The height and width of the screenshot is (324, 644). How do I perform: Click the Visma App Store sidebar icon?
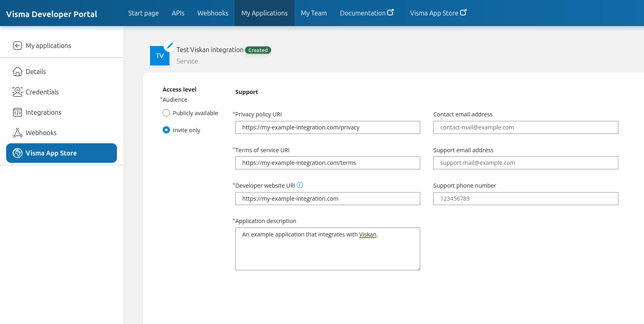point(18,153)
